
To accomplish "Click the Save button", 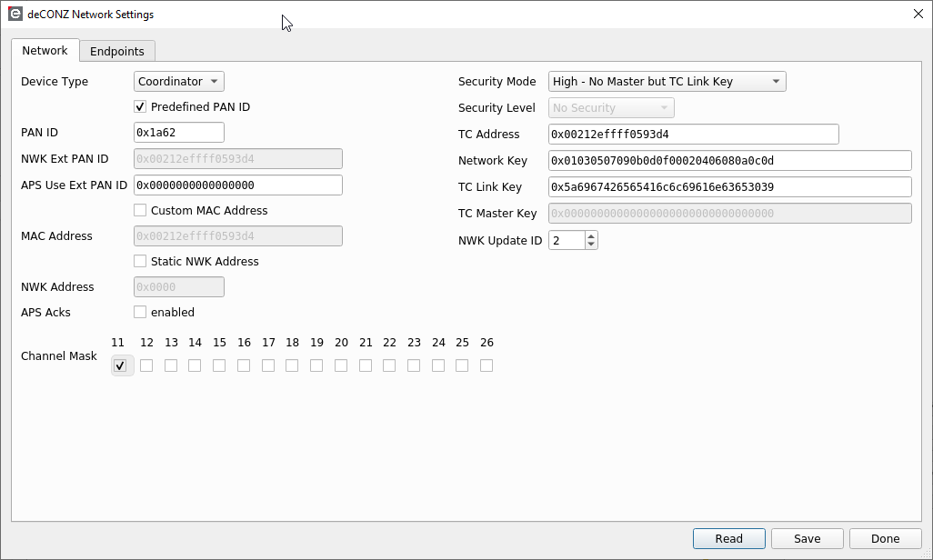I will coord(808,538).
